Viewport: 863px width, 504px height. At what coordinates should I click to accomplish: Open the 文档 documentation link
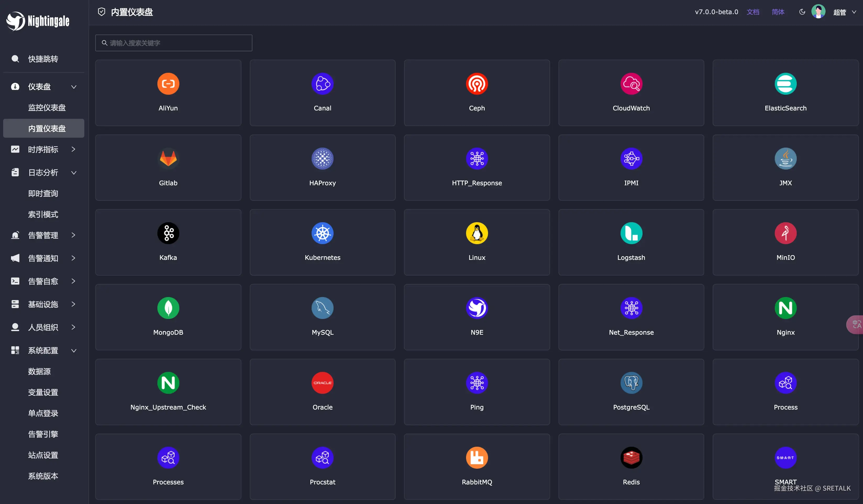pos(753,12)
